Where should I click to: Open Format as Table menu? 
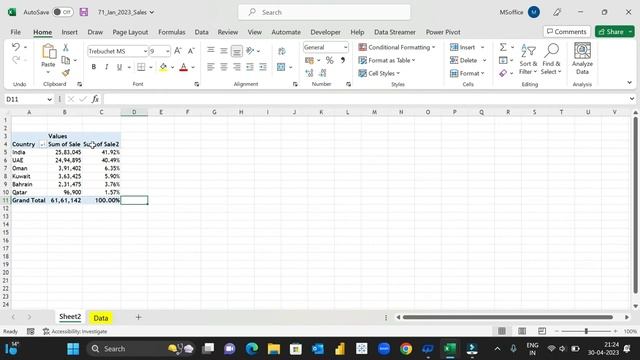coord(387,60)
